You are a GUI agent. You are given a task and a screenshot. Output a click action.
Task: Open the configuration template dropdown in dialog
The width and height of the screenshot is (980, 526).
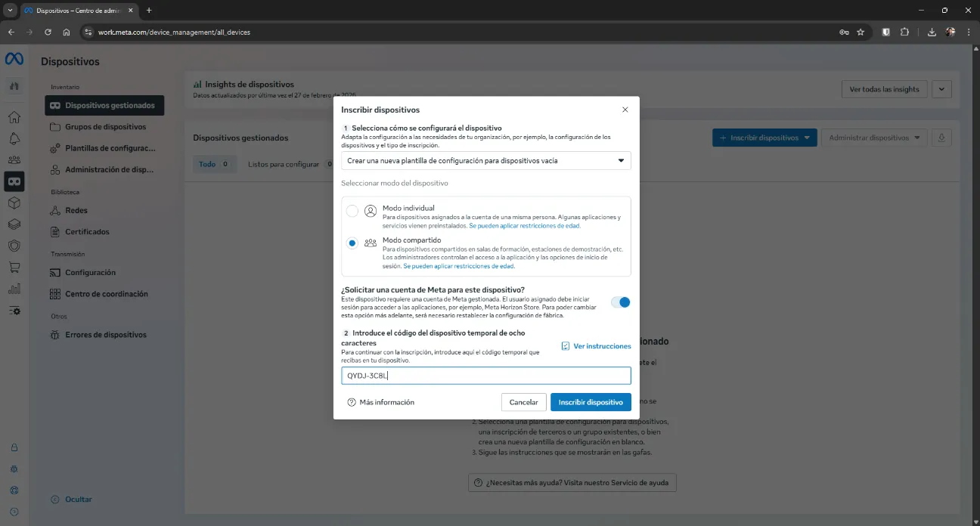pyautogui.click(x=485, y=160)
